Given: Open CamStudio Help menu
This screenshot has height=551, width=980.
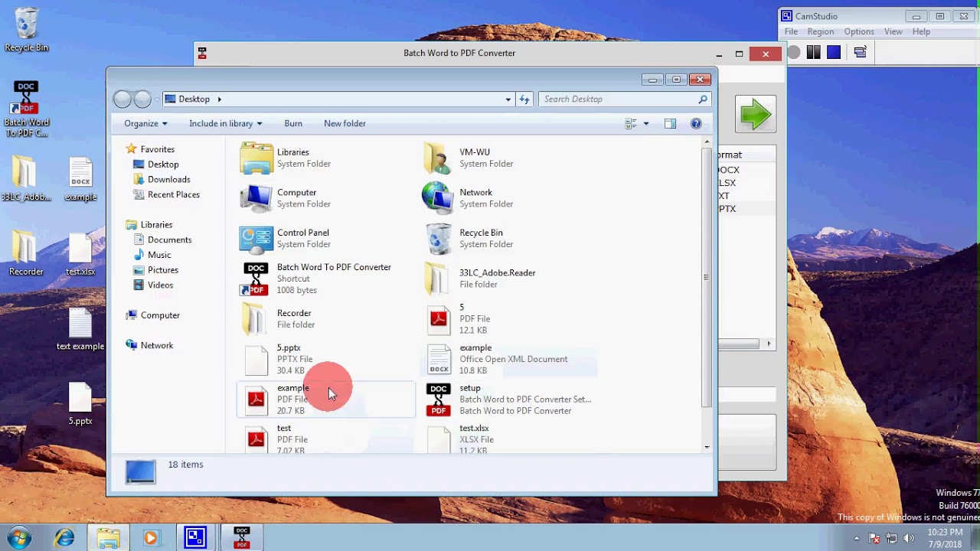Looking at the screenshot, I should click(921, 31).
